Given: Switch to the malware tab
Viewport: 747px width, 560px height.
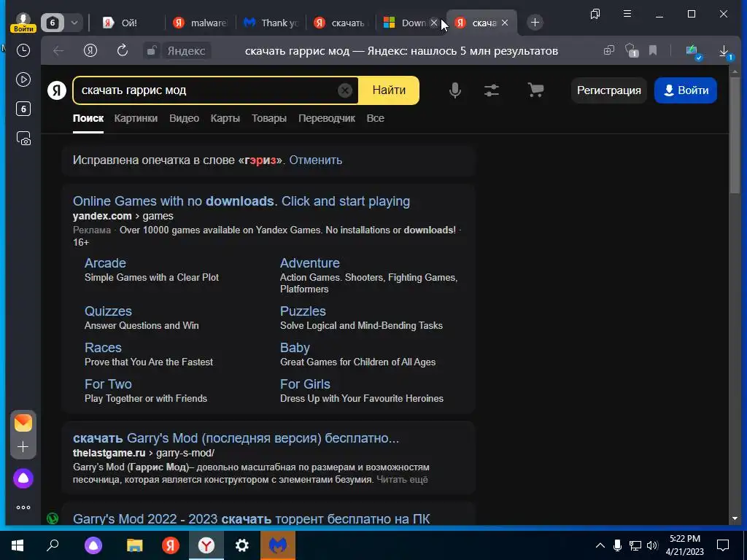Looking at the screenshot, I should (200, 23).
